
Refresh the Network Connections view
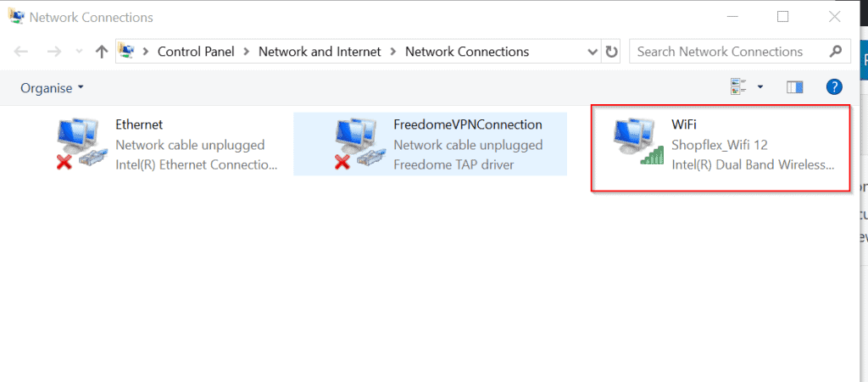(x=611, y=52)
